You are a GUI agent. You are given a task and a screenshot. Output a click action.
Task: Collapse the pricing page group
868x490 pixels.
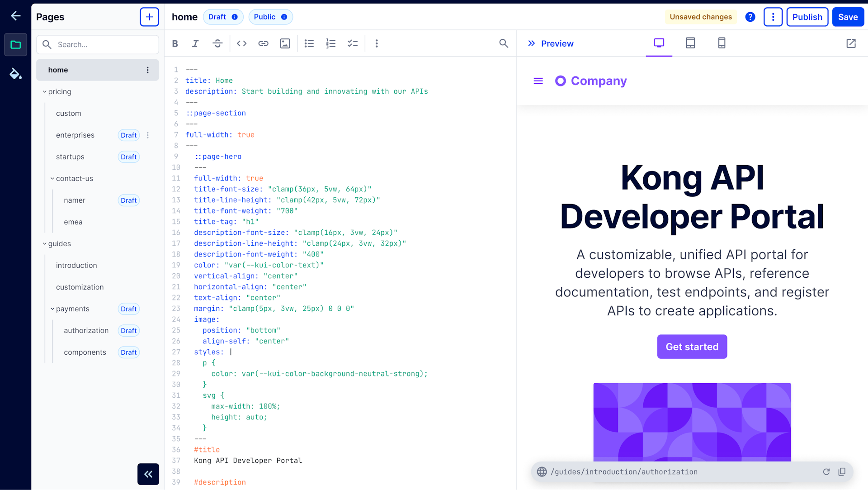tap(44, 91)
